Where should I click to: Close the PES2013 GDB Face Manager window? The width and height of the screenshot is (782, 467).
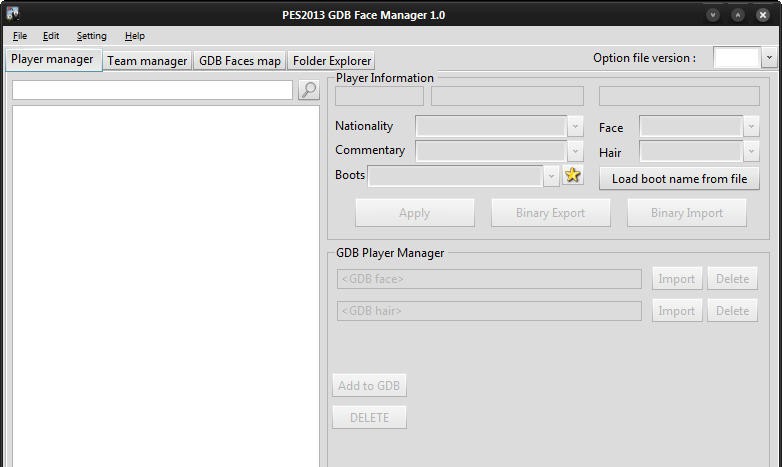[x=763, y=14]
